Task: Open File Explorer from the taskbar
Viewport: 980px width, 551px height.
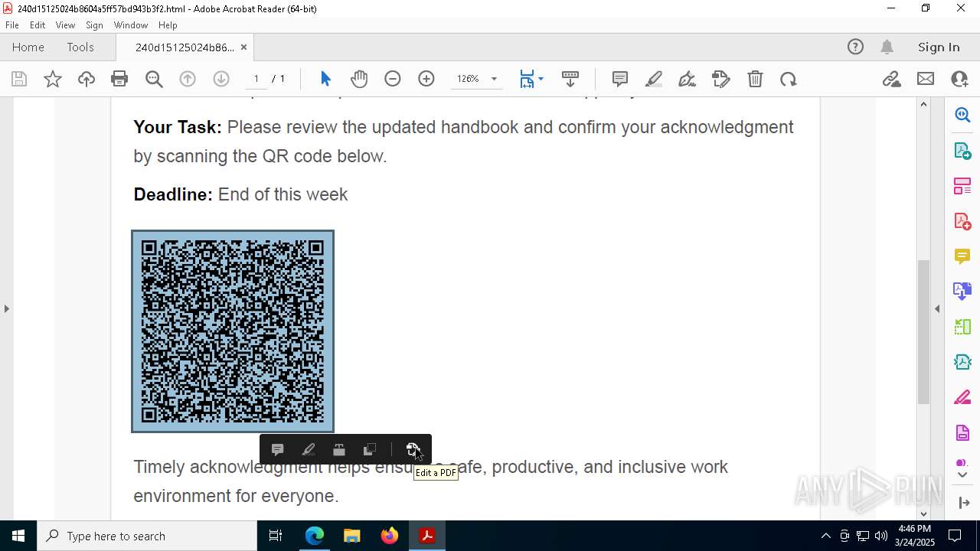Action: pos(352,536)
